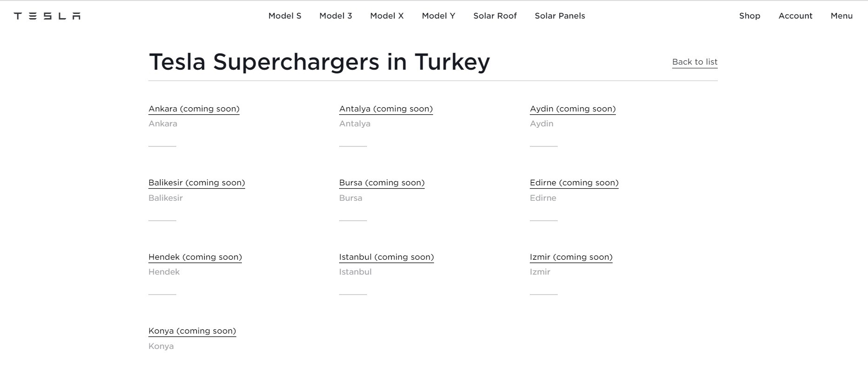Open Antalya (coming soon) supercharger link
This screenshot has height=381, width=868.
click(386, 109)
